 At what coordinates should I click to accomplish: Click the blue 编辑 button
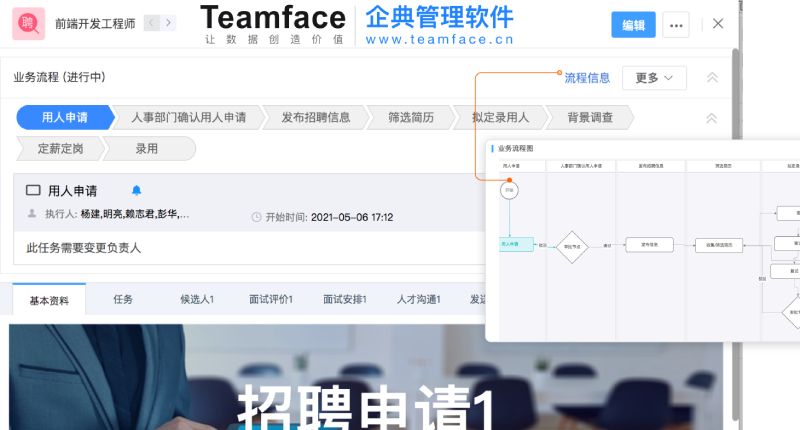click(633, 24)
